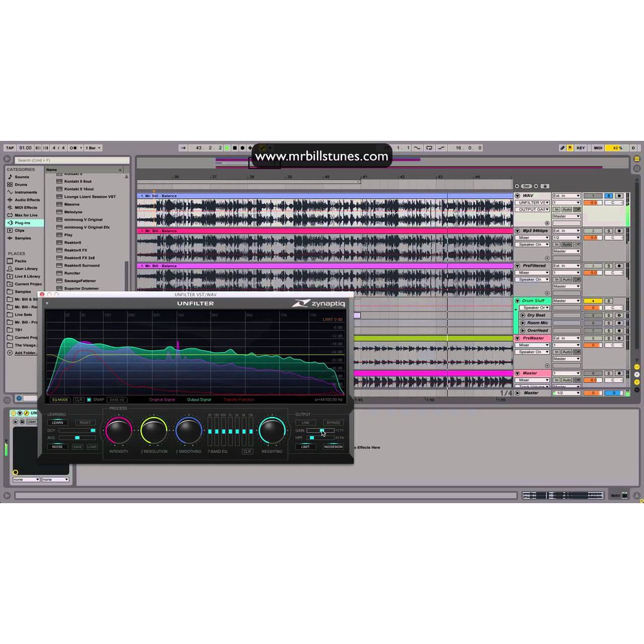Viewport: 644px width, 644px height.
Task: Click the transport play button
Action: (227, 148)
